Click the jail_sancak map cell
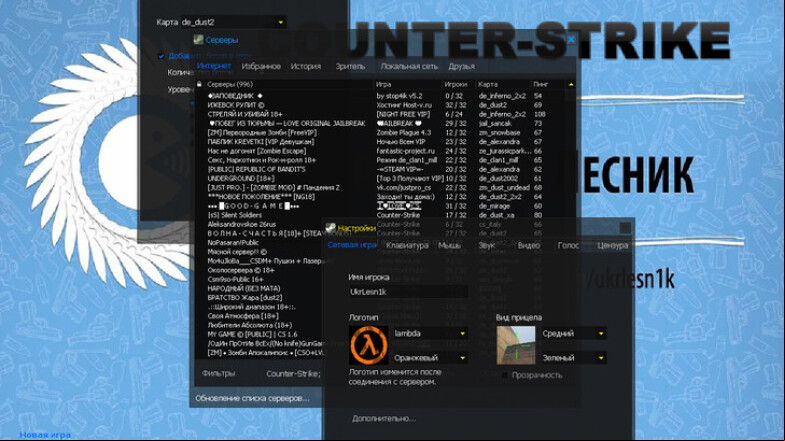Screen dimensions: 785x441 [x=495, y=123]
